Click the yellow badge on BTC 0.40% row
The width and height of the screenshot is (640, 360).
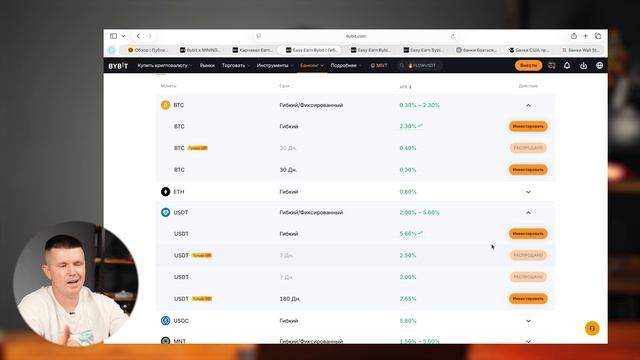click(198, 148)
